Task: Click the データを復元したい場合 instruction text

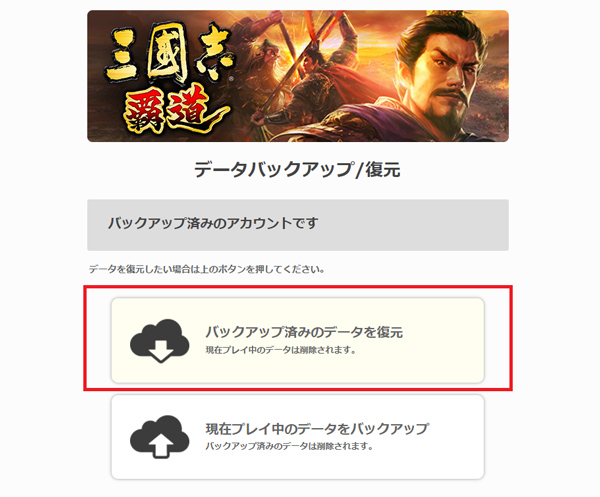Action: (x=207, y=269)
